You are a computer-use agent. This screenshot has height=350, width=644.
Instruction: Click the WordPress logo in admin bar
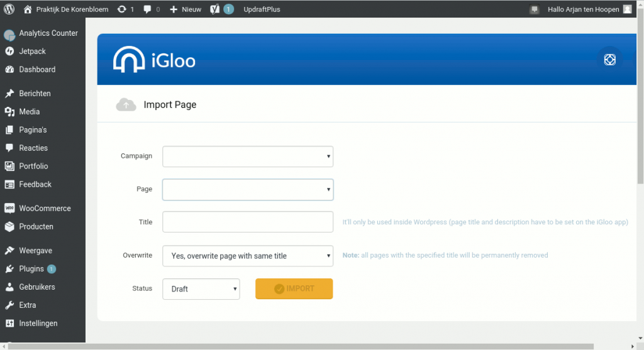click(9, 9)
